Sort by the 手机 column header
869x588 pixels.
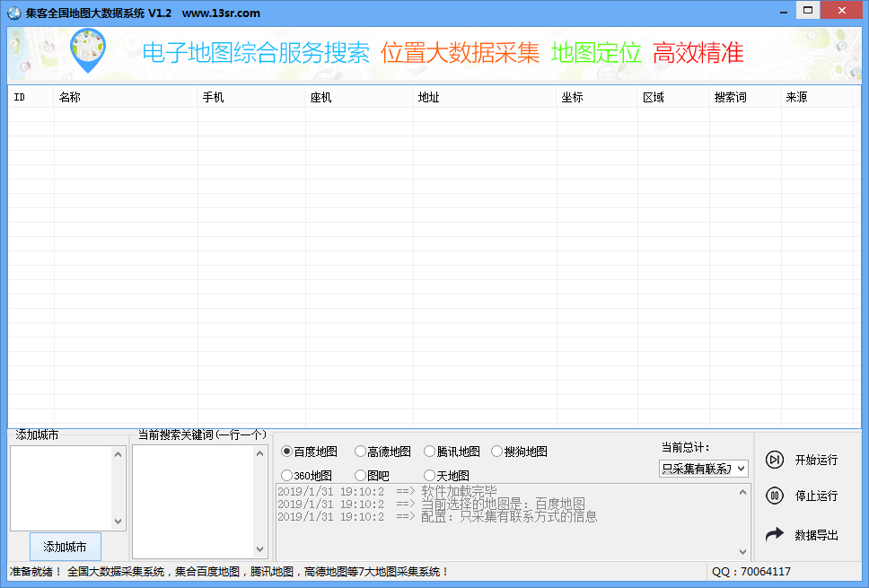point(251,97)
